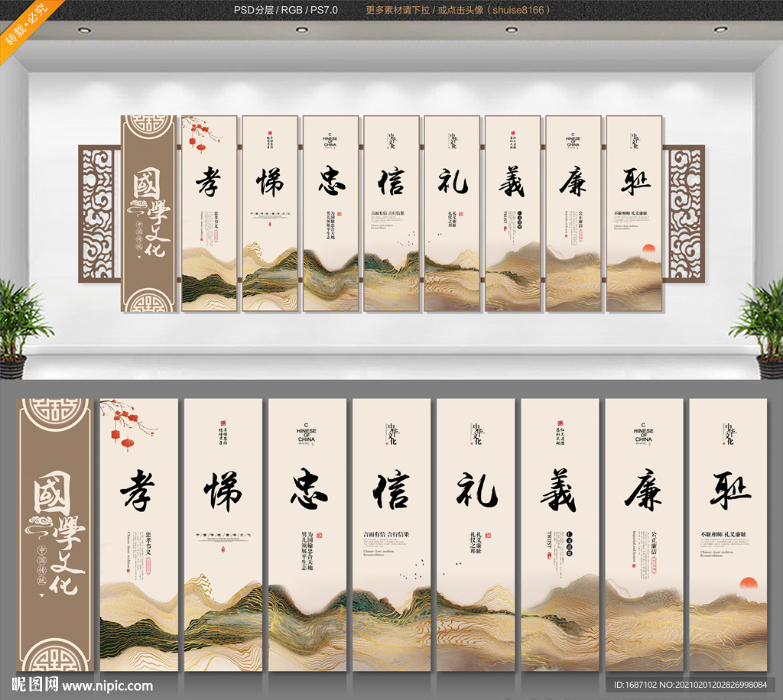This screenshot has height=700, width=783.
Task: Click the "PSD分层 / RGB / PS7.0" header text
Action: (286, 10)
